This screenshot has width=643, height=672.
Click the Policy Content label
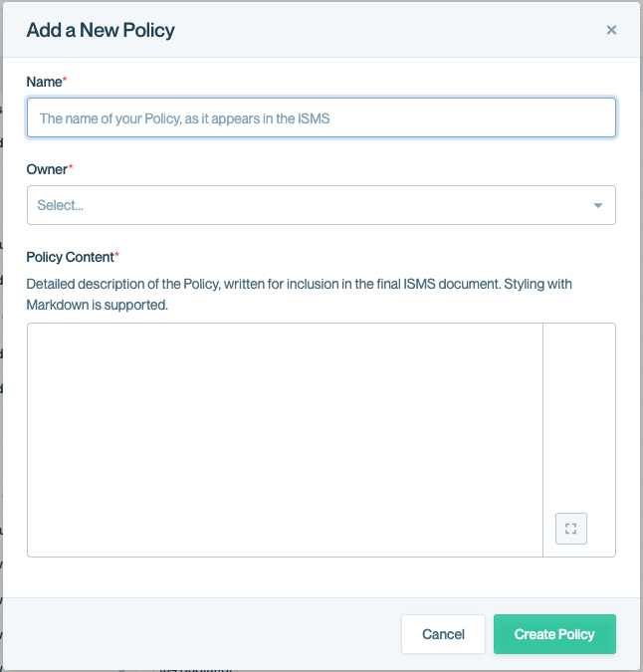(70, 257)
